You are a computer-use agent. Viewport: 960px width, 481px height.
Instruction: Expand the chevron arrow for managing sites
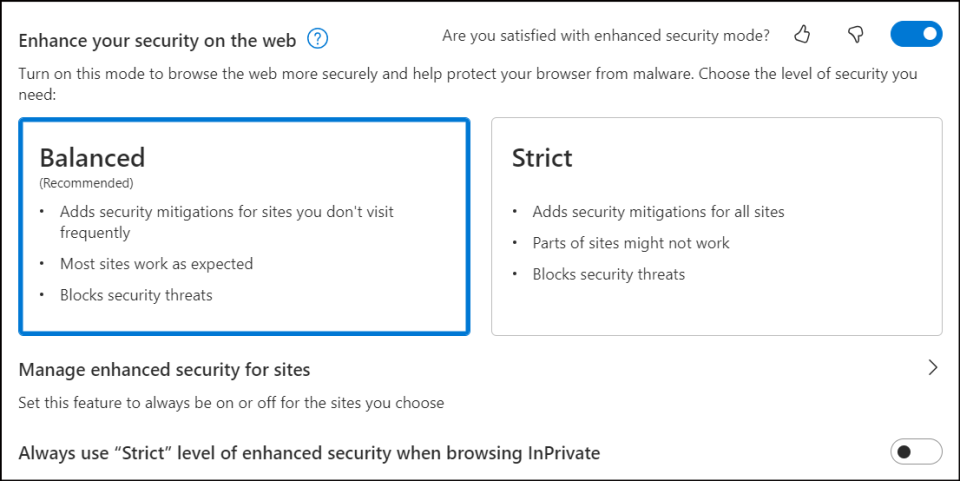pos(933,368)
